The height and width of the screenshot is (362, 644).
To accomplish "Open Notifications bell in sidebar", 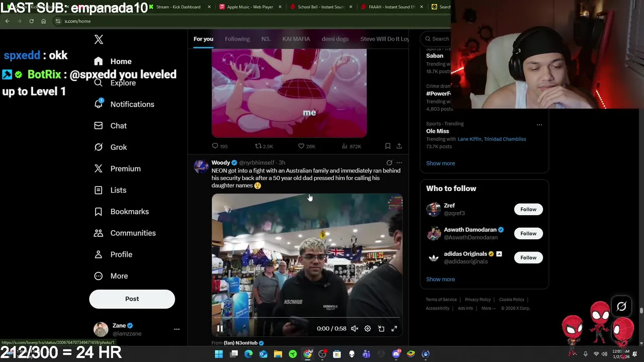I will click(124, 104).
